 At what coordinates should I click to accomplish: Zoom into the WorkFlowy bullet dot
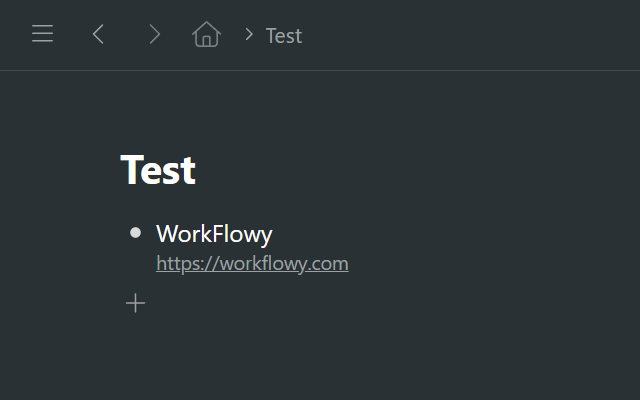click(136, 233)
